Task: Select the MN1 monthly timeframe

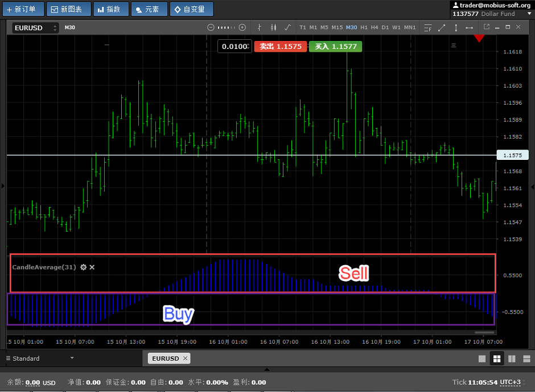Action: 410,27
